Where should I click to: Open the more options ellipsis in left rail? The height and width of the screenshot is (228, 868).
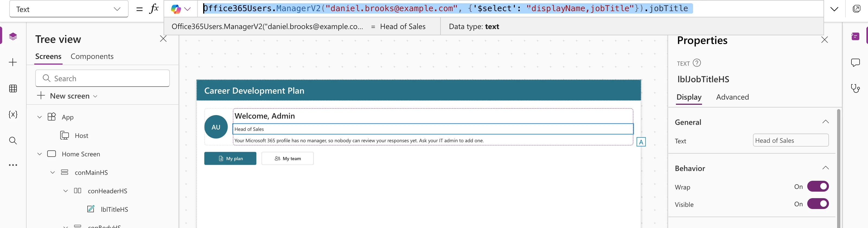pos(13,165)
